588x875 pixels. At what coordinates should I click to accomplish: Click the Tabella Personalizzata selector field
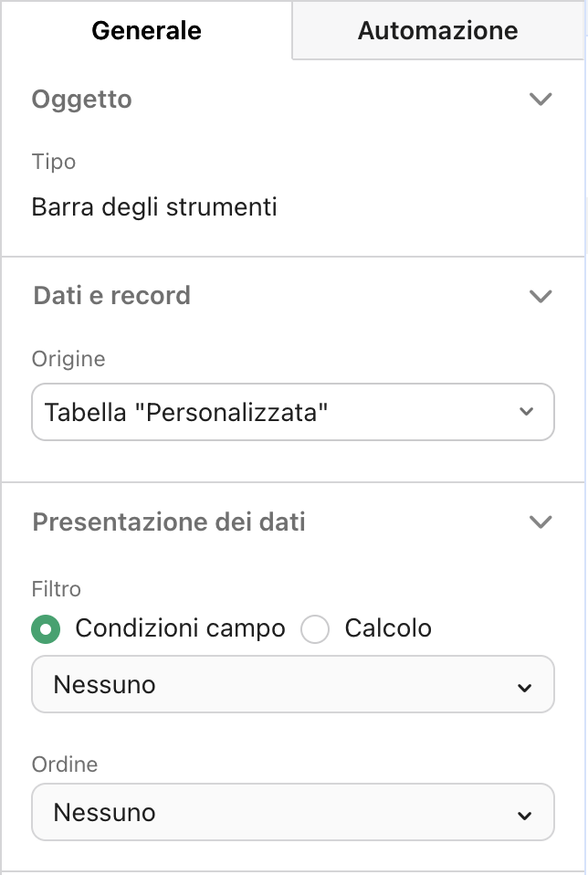click(292, 412)
